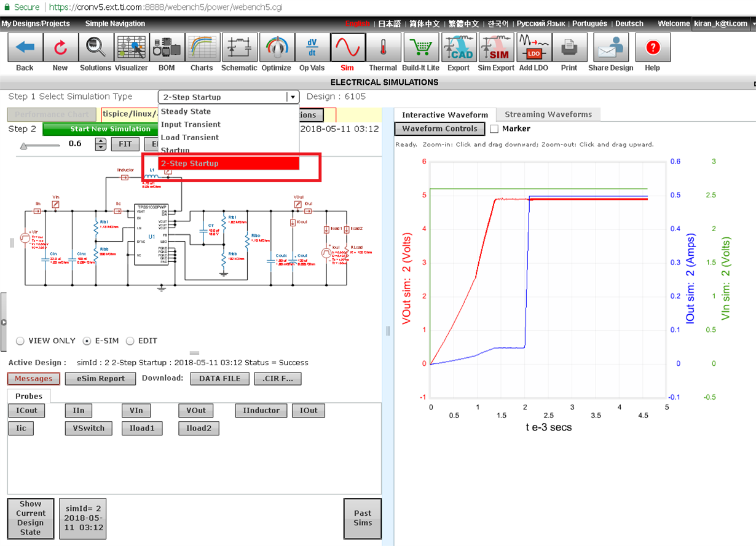Choose Startup from the list

[229, 150]
